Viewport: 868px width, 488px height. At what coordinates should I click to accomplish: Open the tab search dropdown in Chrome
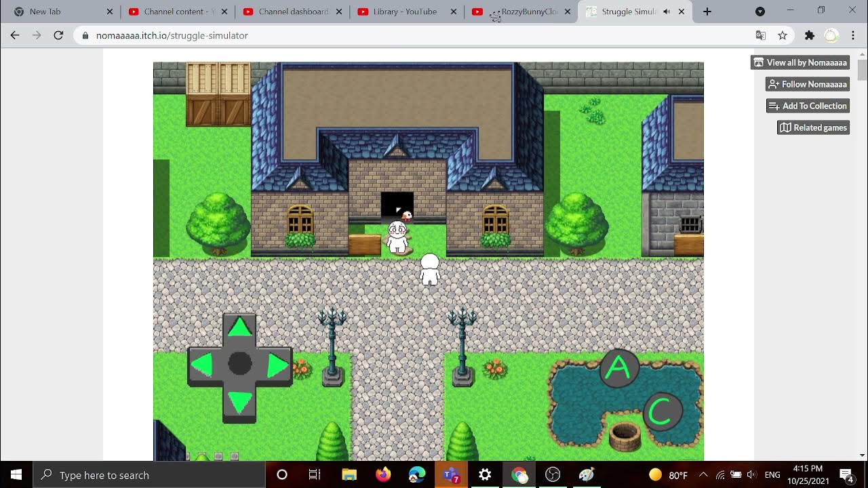click(x=760, y=12)
